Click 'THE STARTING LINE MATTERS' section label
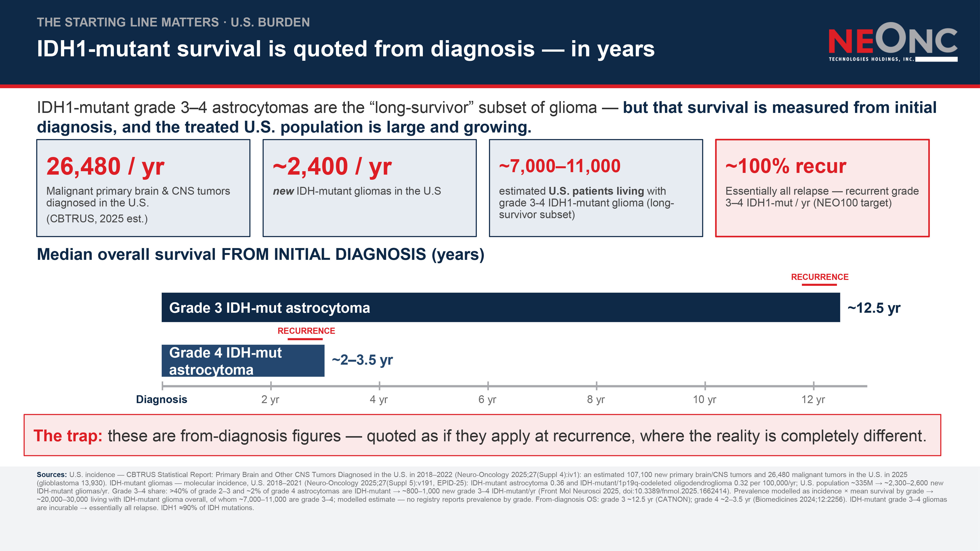The image size is (980, 551). 128,22
